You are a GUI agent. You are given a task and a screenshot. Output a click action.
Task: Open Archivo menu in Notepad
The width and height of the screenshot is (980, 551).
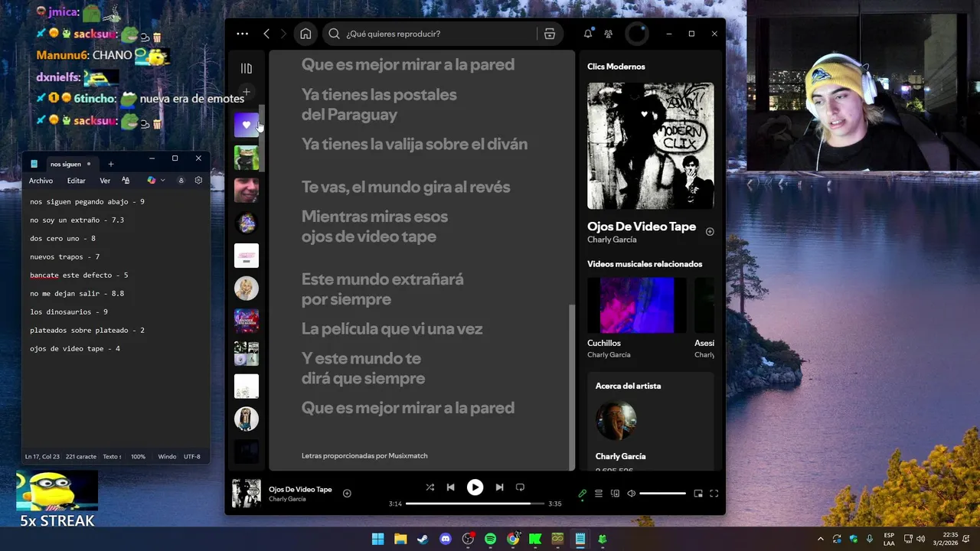click(41, 181)
